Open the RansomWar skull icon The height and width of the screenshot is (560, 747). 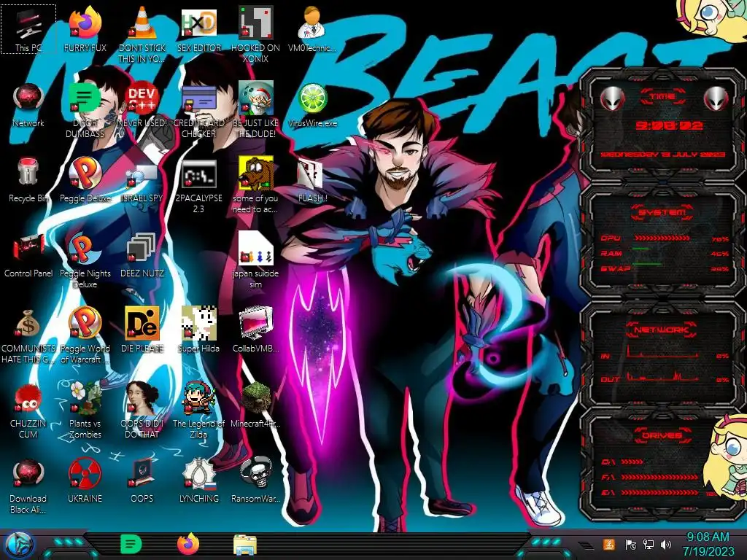coord(255,481)
